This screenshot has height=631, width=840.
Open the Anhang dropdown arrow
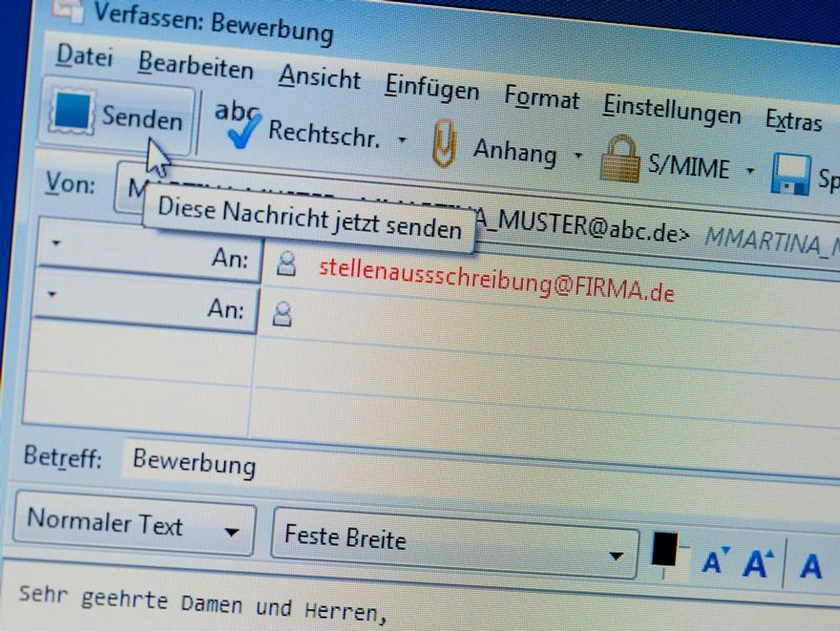pyautogui.click(x=579, y=155)
